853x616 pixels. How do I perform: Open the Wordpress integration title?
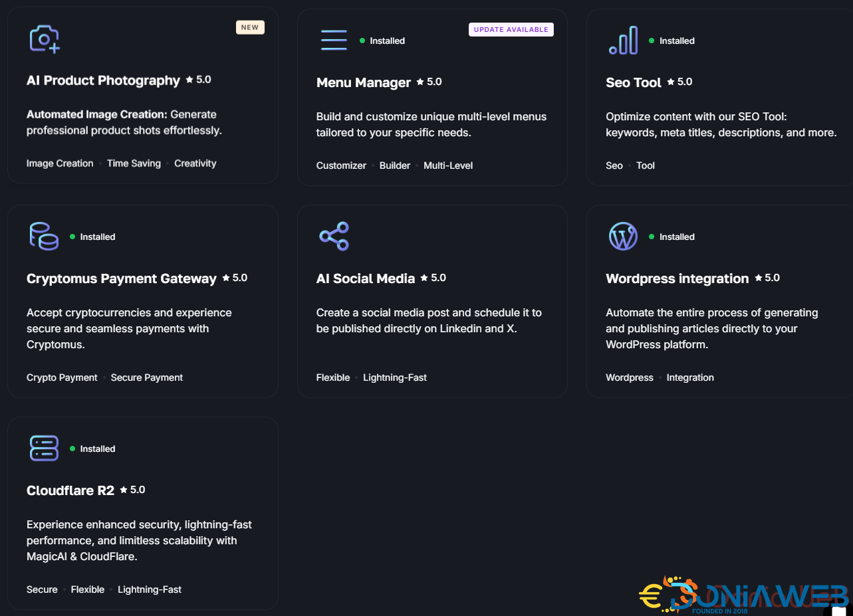[677, 278]
